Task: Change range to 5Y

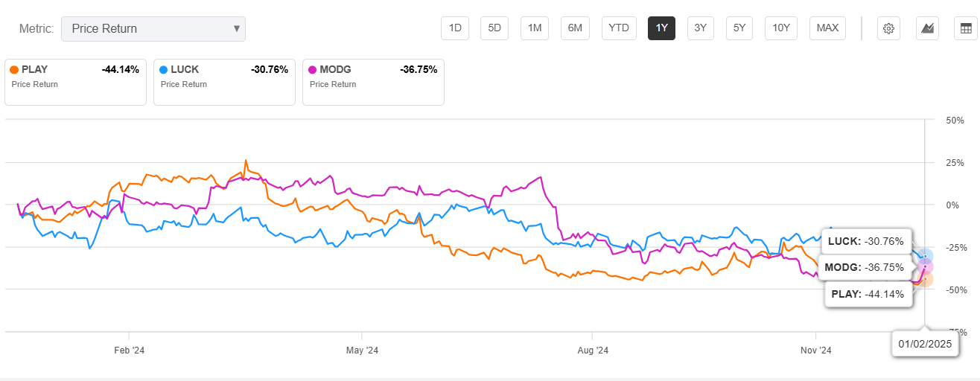Action: 739,28
